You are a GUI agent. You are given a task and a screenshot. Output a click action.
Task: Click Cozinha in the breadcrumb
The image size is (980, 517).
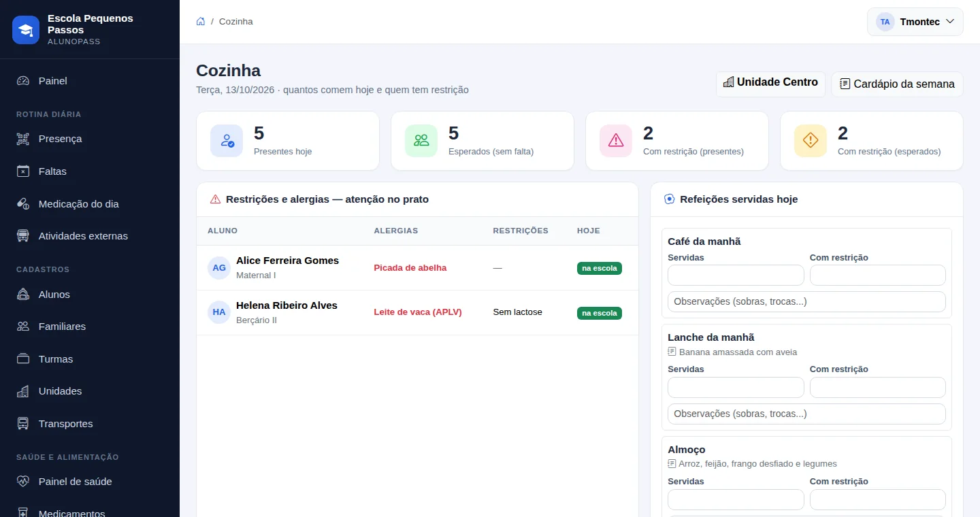[x=236, y=22]
